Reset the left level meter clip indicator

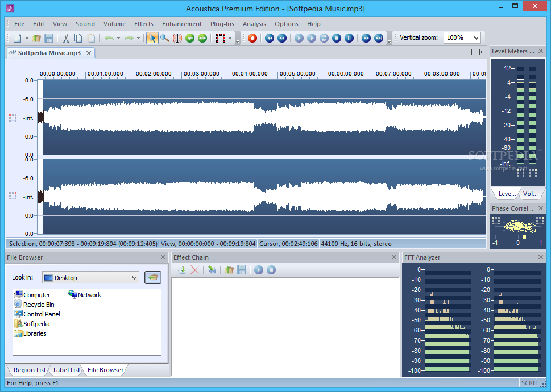[x=520, y=173]
